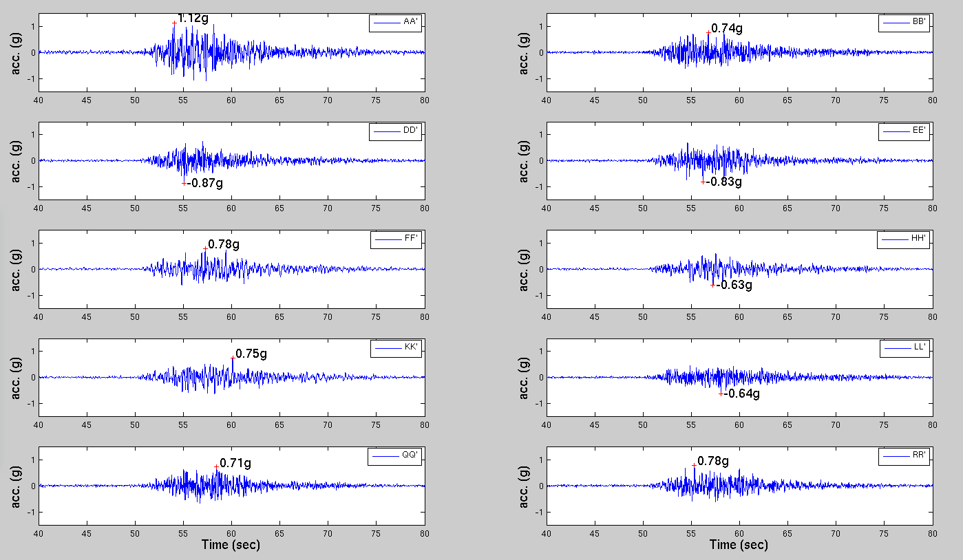Click the FF' legend box
963x560 pixels.
(x=396, y=240)
